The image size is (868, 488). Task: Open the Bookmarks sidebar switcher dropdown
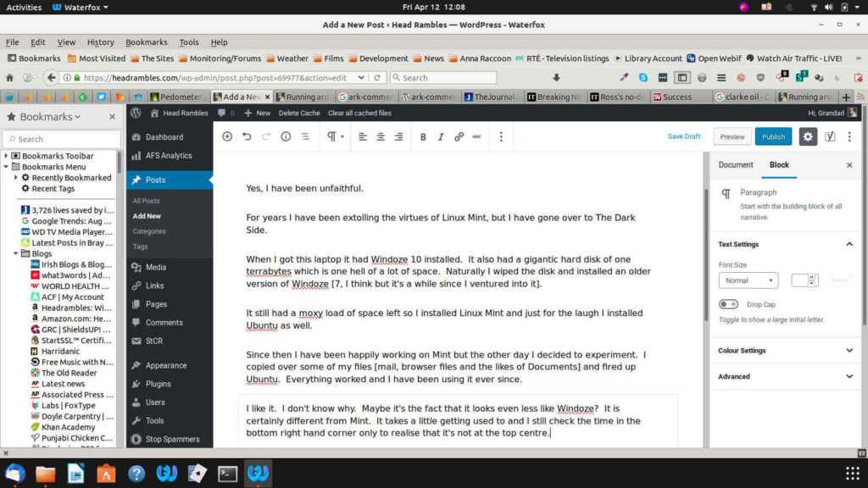pos(50,117)
